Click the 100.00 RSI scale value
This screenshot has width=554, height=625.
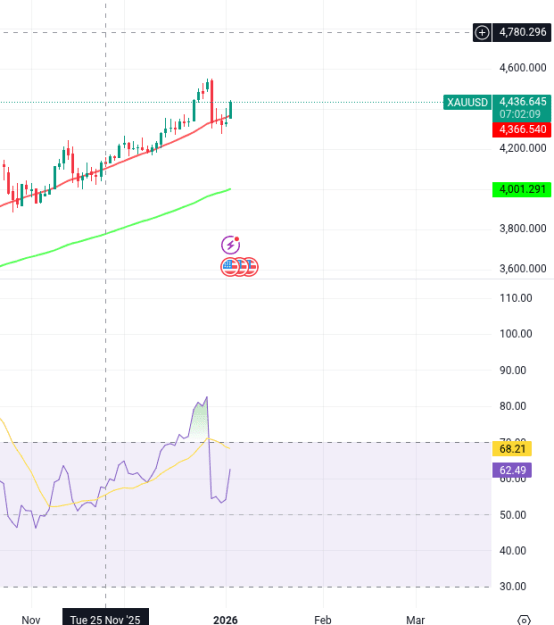[516, 334]
